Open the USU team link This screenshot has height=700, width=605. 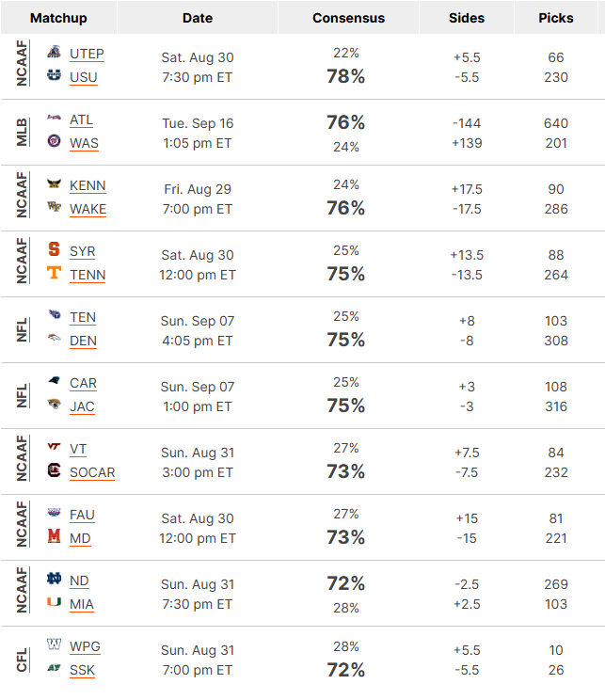click(x=84, y=77)
